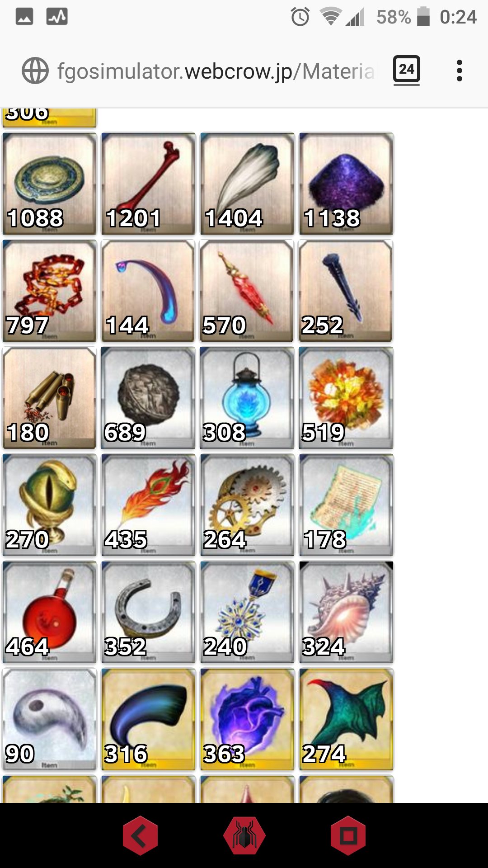Choose the gears item showing 264

coord(247,505)
